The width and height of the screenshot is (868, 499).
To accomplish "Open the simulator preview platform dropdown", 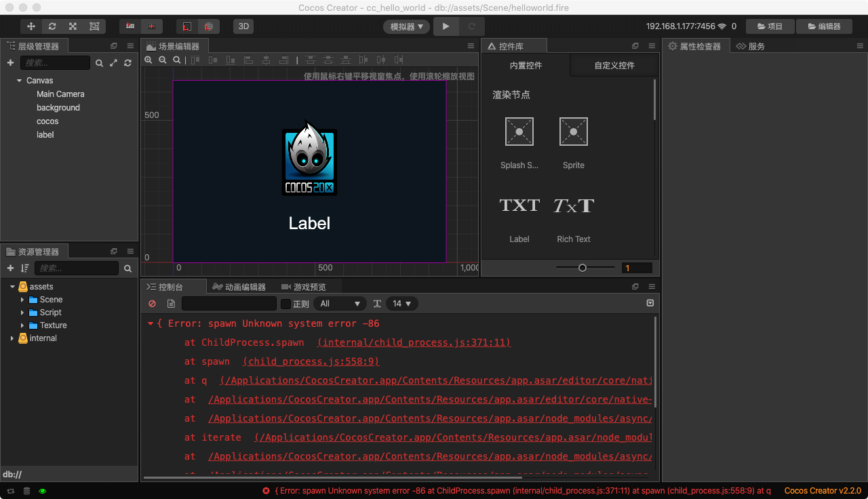I will click(x=406, y=27).
